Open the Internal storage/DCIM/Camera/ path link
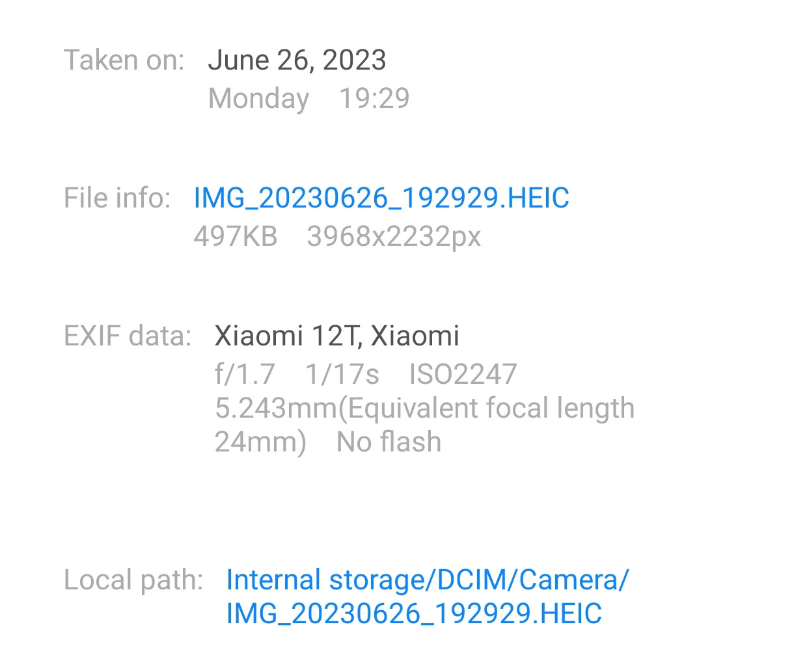The width and height of the screenshot is (794, 672). coord(427,580)
